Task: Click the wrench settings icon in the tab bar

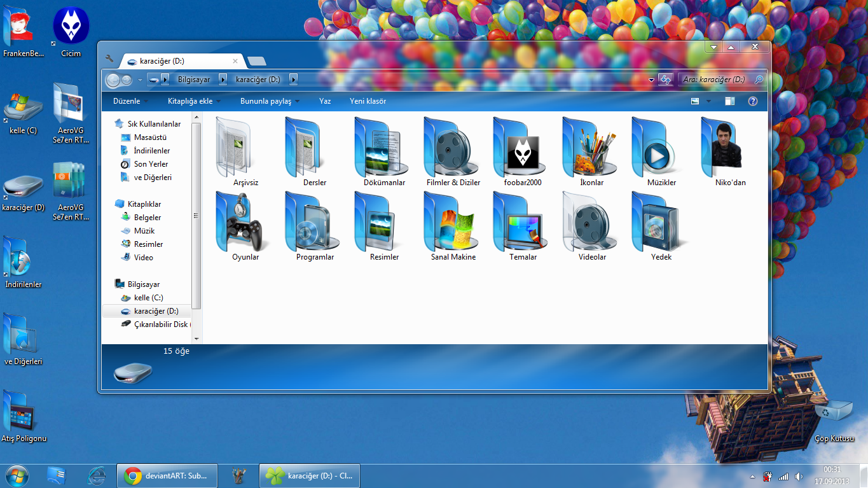Action: (x=109, y=59)
